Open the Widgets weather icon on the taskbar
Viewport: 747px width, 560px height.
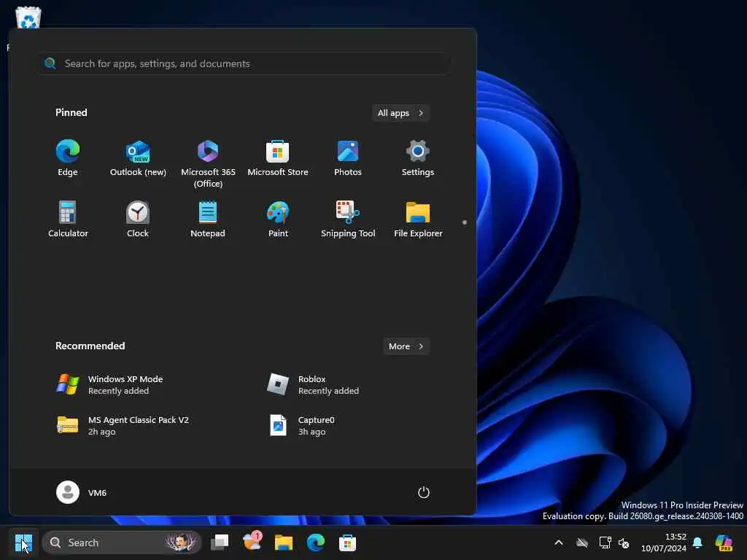252,542
